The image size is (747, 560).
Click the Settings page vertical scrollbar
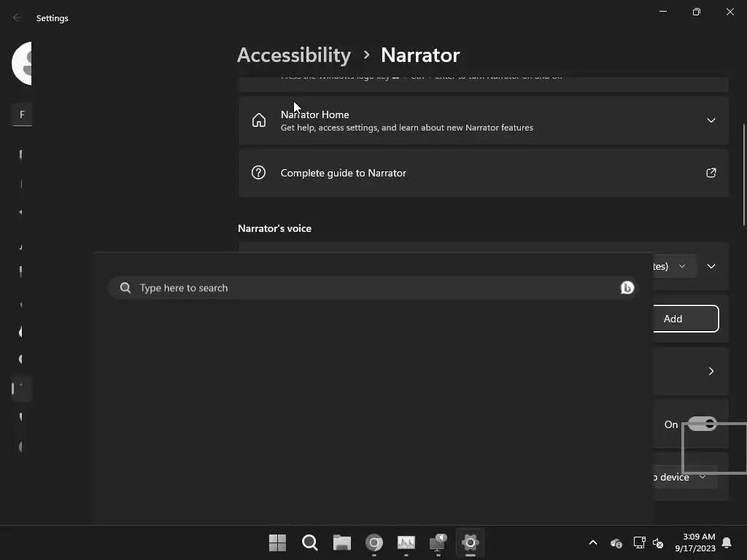[743, 175]
